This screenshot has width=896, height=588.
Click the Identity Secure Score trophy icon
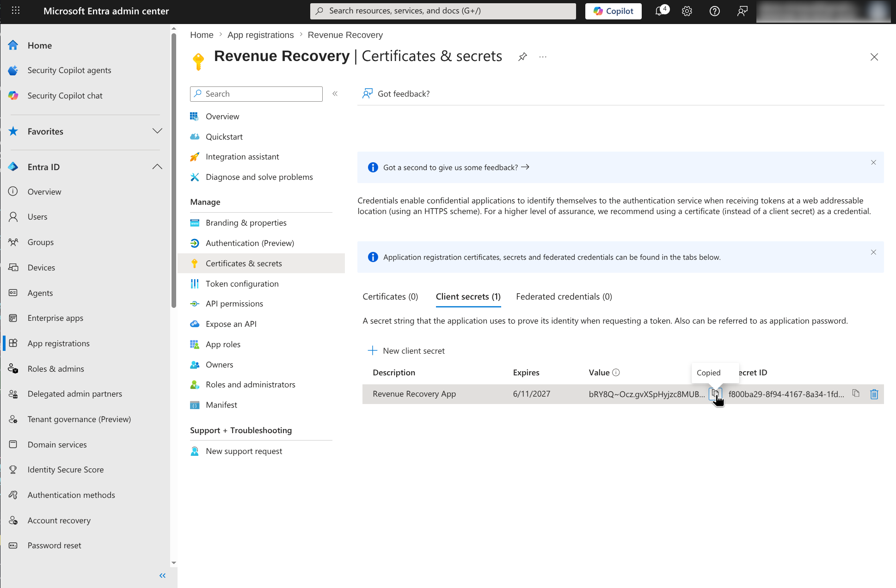coord(13,470)
